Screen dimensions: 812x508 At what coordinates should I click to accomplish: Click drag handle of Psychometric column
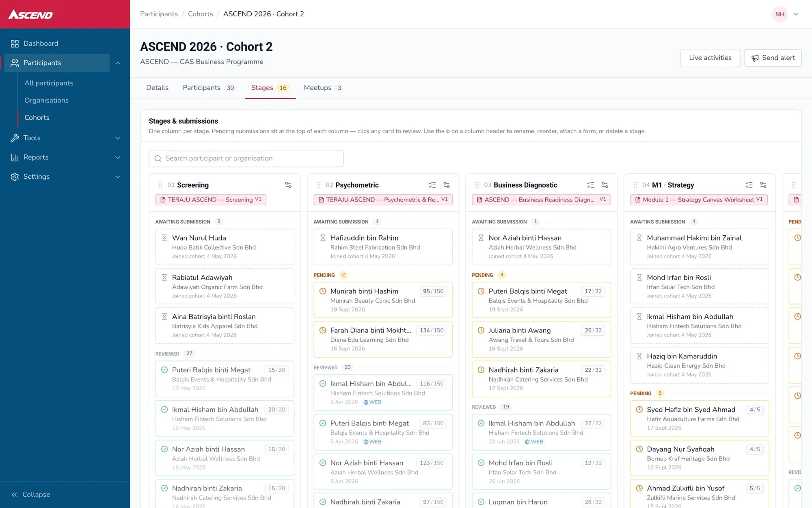319,185
